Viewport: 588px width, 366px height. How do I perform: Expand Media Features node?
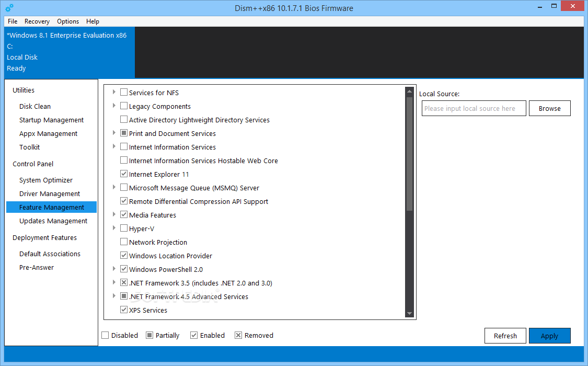click(x=114, y=214)
